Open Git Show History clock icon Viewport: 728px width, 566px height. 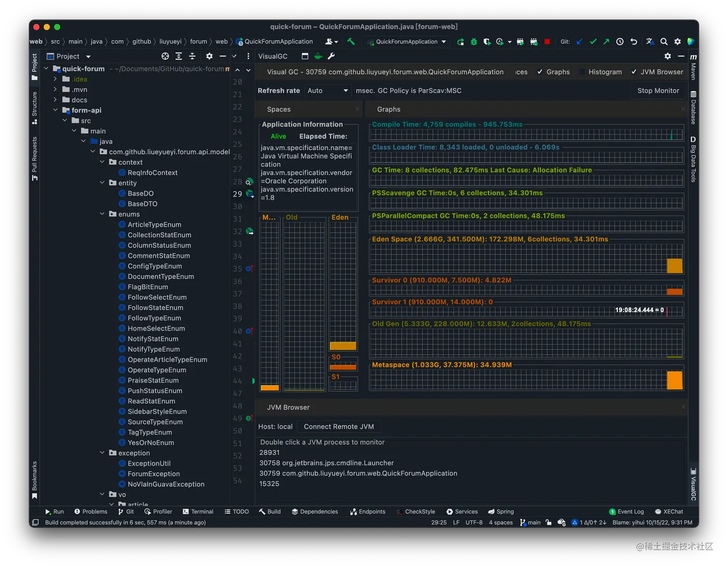click(620, 42)
